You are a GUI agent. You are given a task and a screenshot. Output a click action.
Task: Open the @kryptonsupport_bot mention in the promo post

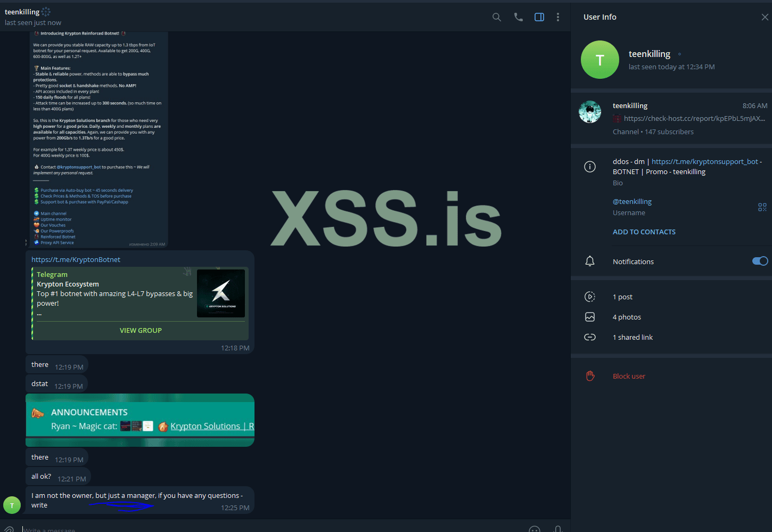coord(79,167)
